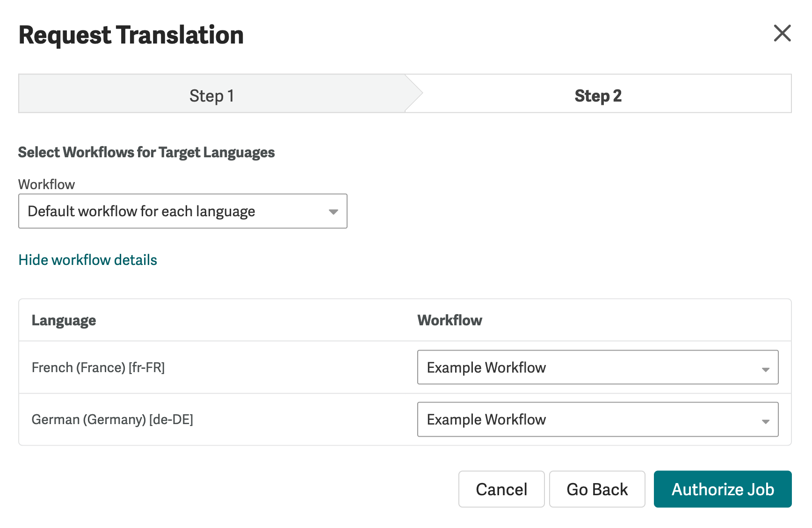Switch to Step 1 tab
The width and height of the screenshot is (812, 528).
(x=211, y=94)
